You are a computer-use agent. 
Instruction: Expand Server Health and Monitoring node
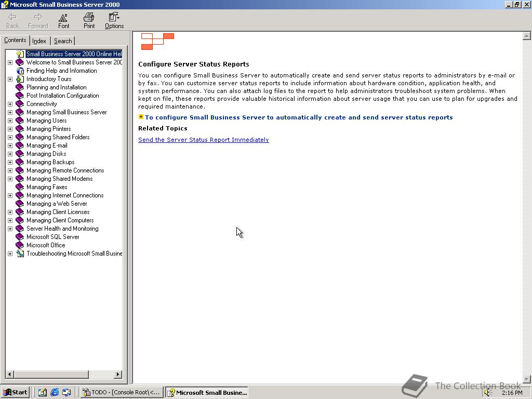[10, 229]
